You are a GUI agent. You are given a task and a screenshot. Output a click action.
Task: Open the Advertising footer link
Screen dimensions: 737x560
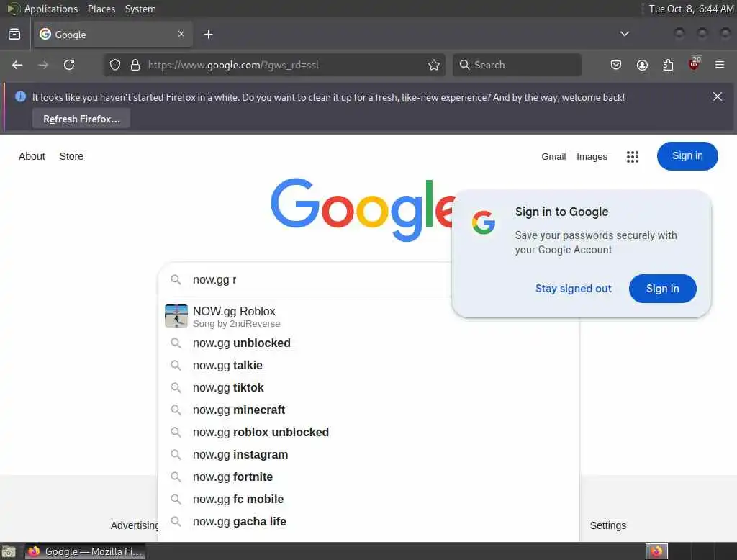tap(135, 525)
